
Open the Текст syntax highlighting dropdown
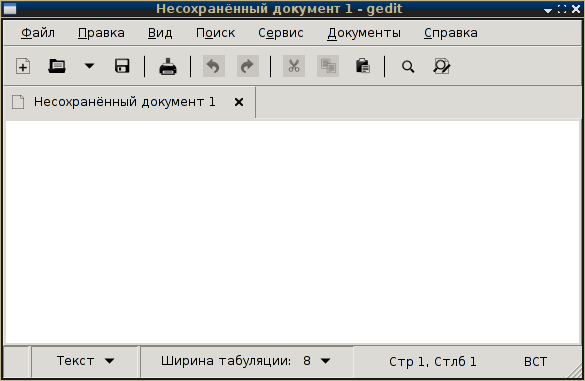click(x=85, y=361)
